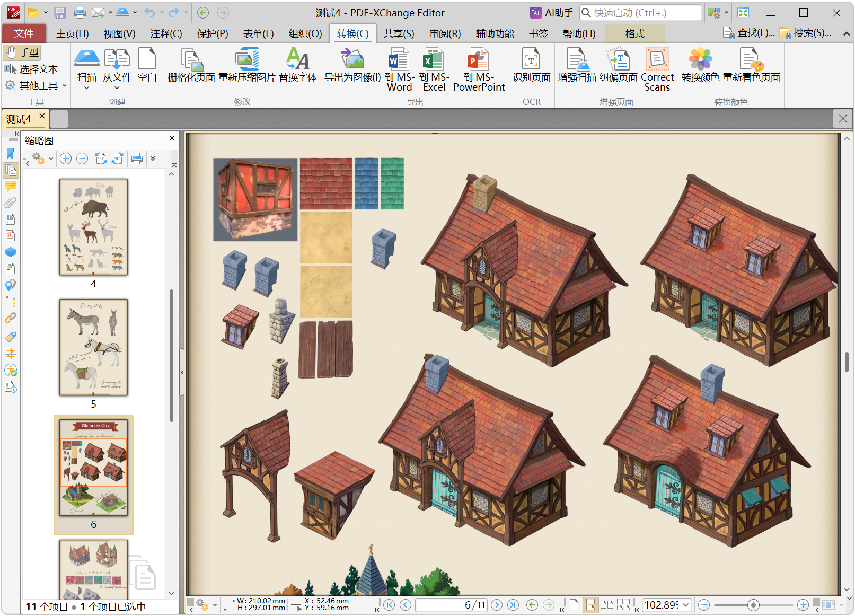Toggle the Thumbnails side panel button
855x616 pixels.
11,170
